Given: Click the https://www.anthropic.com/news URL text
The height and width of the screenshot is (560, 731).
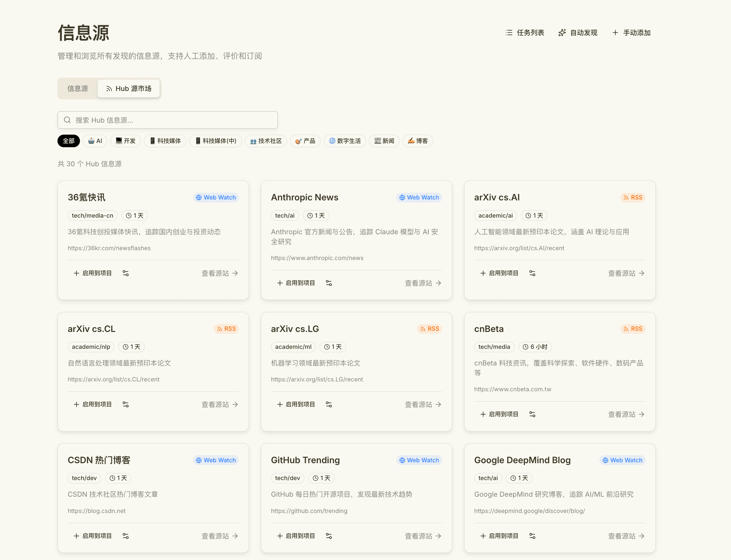Looking at the screenshot, I should click(317, 258).
